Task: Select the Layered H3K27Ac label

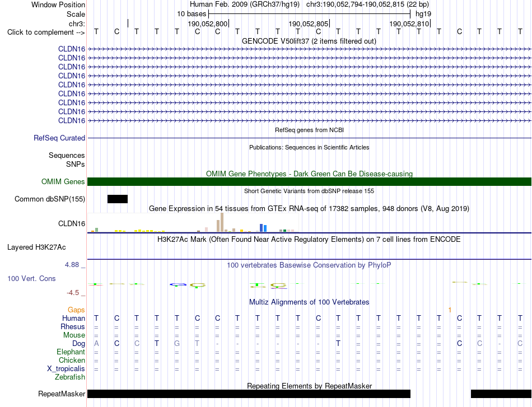Action: tap(36, 247)
